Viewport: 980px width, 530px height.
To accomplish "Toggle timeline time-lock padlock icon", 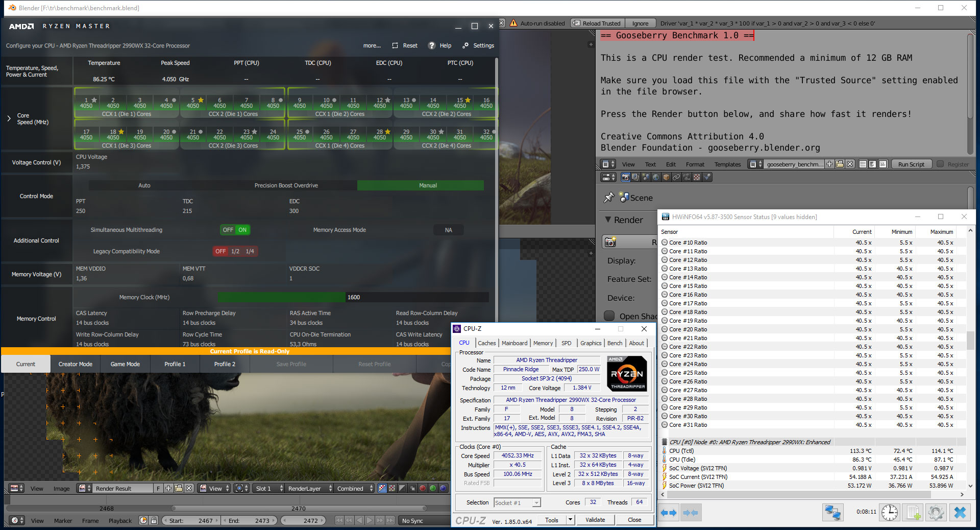I will pos(154,520).
